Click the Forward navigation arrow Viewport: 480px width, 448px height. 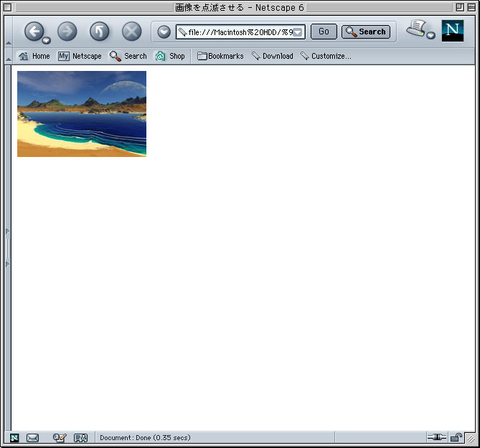point(67,32)
